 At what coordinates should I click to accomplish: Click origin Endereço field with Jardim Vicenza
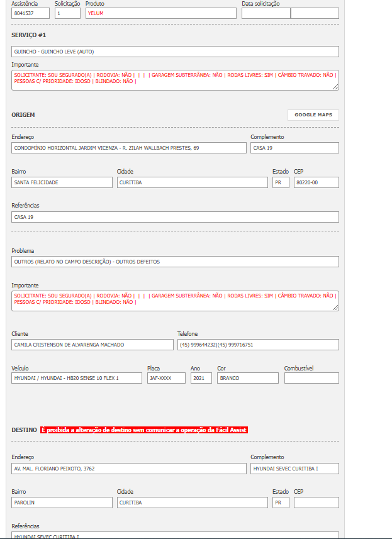[x=129, y=148]
